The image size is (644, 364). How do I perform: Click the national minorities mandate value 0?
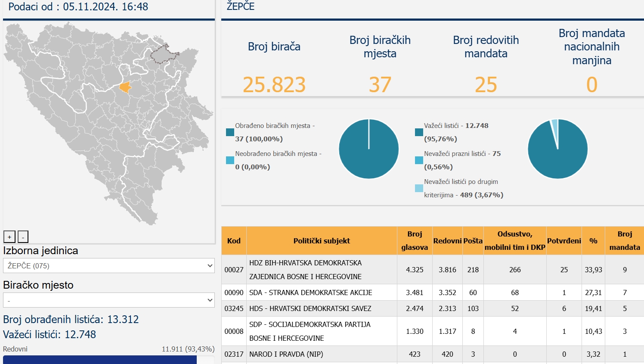(x=592, y=85)
